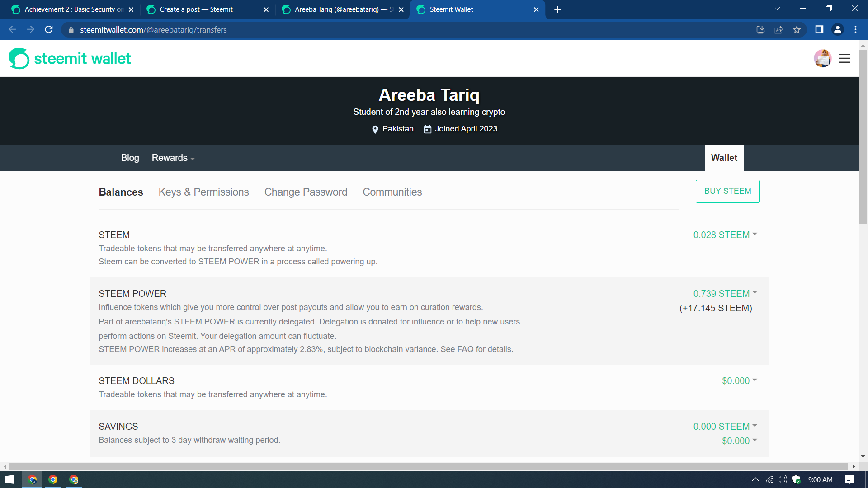Close the Areeba Tariq profile tab
This screenshot has height=488, width=868.
click(401, 9)
